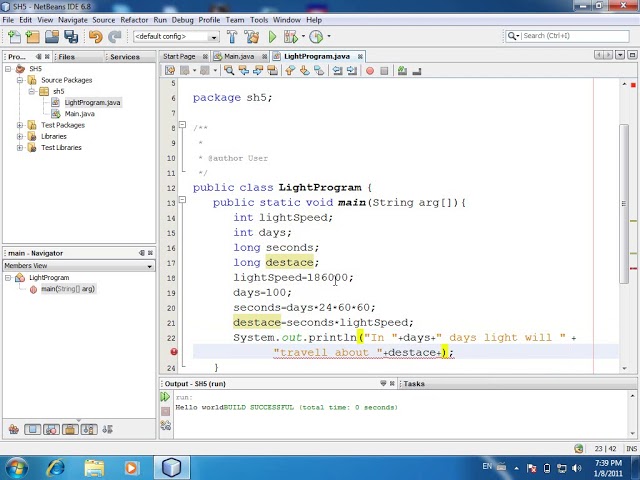Click Next Bookmark icon in editor toolbar
This screenshot has height=480, width=640.
point(304,71)
